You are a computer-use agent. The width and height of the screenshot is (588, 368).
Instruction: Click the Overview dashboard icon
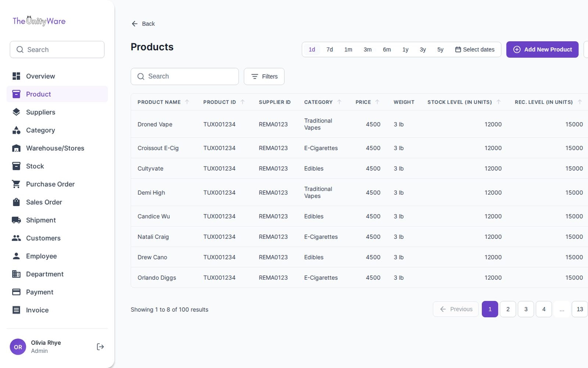[16, 76]
